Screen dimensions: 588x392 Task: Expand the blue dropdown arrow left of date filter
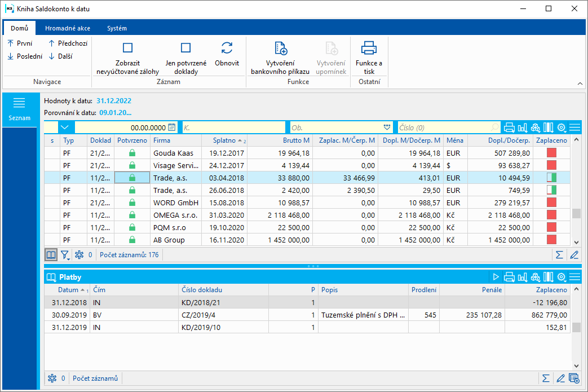65,127
